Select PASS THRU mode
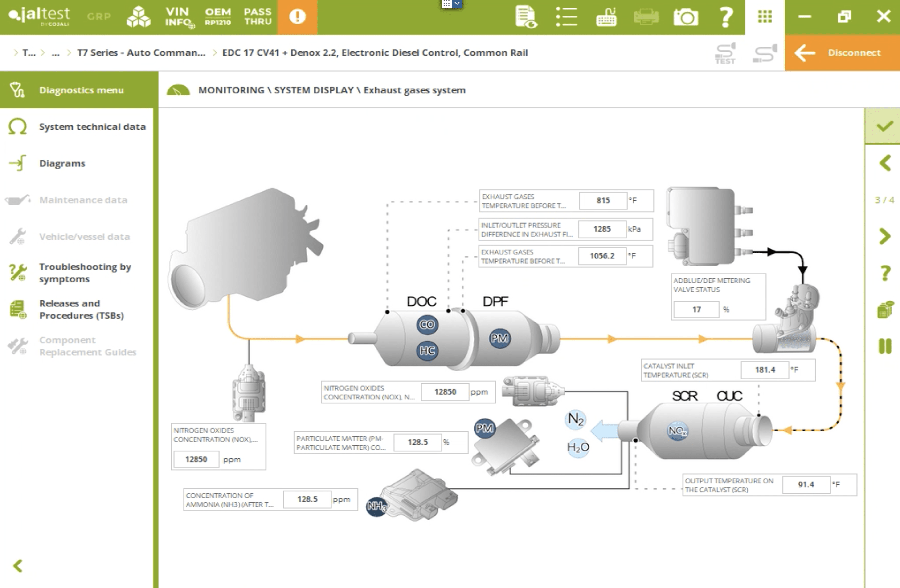This screenshot has height=588, width=900. tap(258, 17)
